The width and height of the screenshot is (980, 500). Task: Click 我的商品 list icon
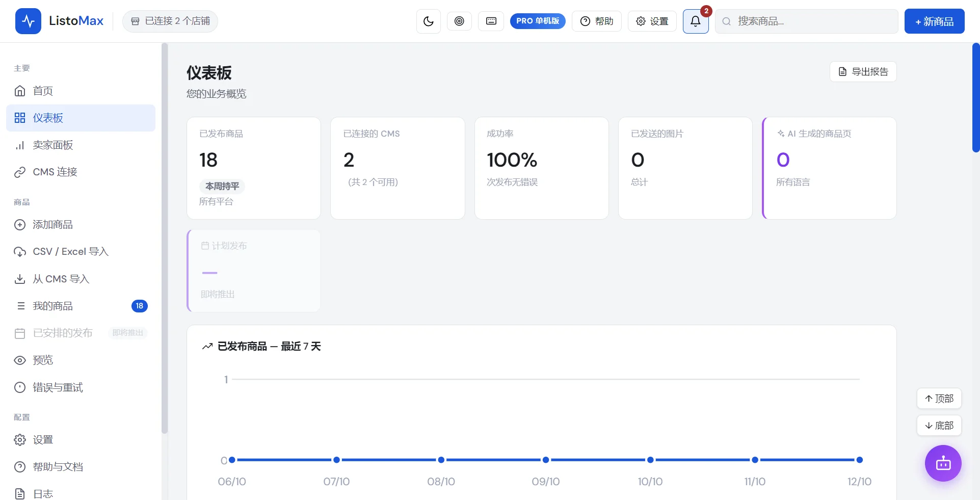(21, 306)
